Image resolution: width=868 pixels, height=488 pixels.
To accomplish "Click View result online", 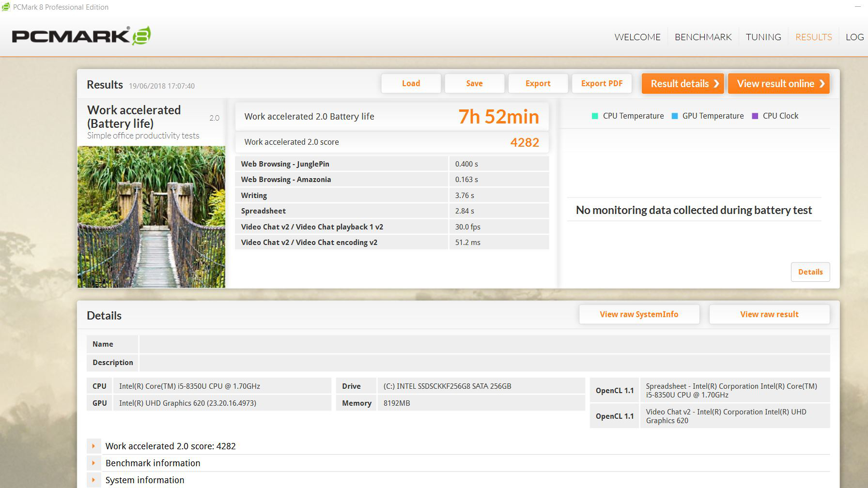I will [779, 83].
